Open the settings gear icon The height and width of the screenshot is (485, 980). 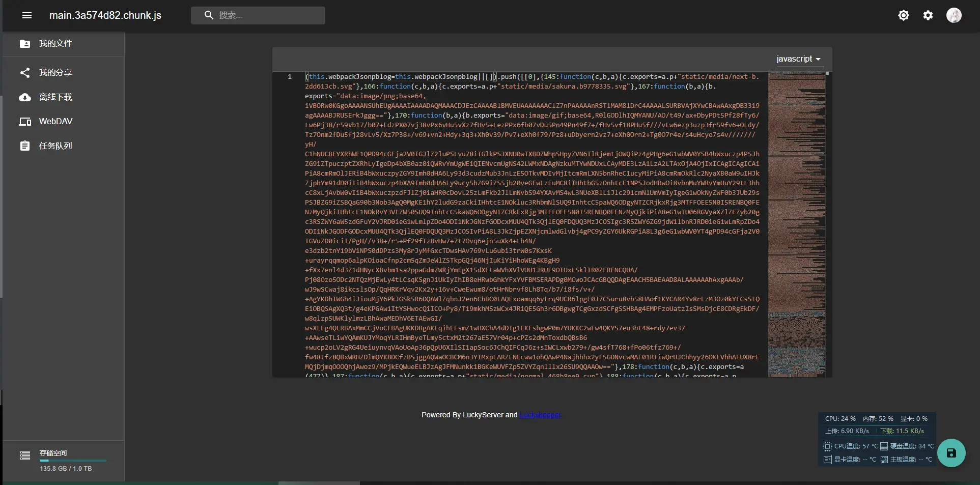pyautogui.click(x=928, y=15)
